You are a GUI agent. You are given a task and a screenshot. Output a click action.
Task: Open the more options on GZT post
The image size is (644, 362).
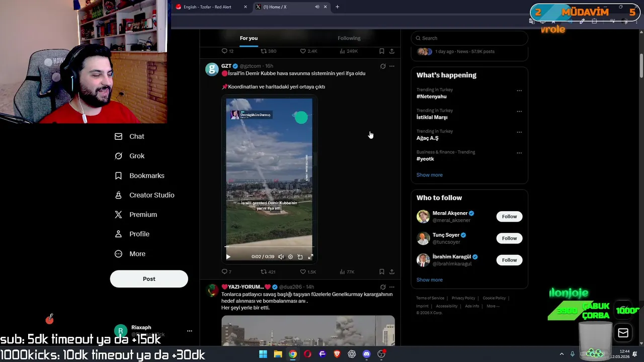point(392,66)
